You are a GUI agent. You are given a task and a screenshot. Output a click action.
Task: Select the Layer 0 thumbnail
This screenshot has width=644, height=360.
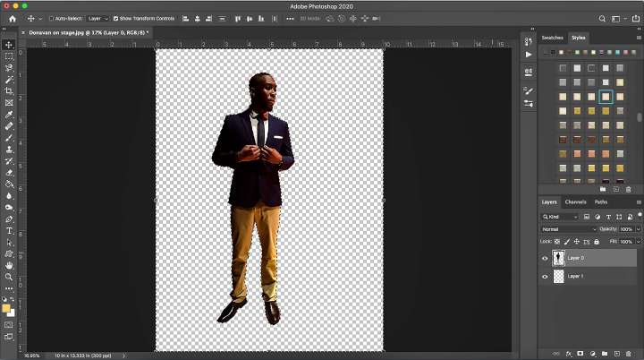tap(559, 258)
